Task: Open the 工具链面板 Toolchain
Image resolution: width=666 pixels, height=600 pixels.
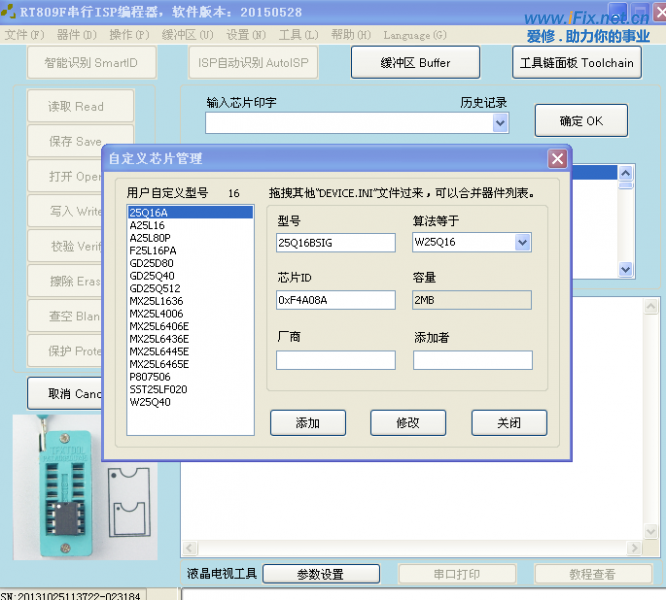Action: pos(577,63)
